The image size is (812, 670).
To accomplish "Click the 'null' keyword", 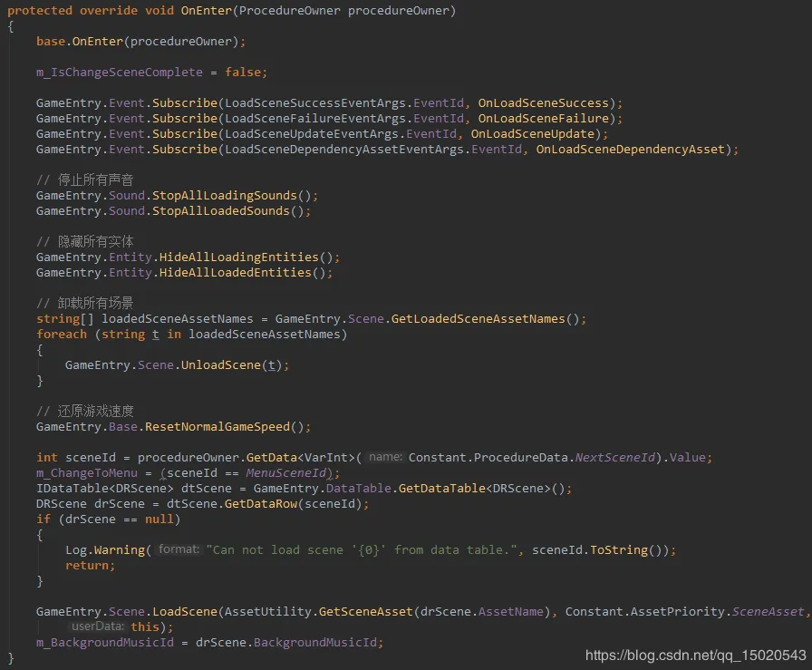I will (159, 519).
